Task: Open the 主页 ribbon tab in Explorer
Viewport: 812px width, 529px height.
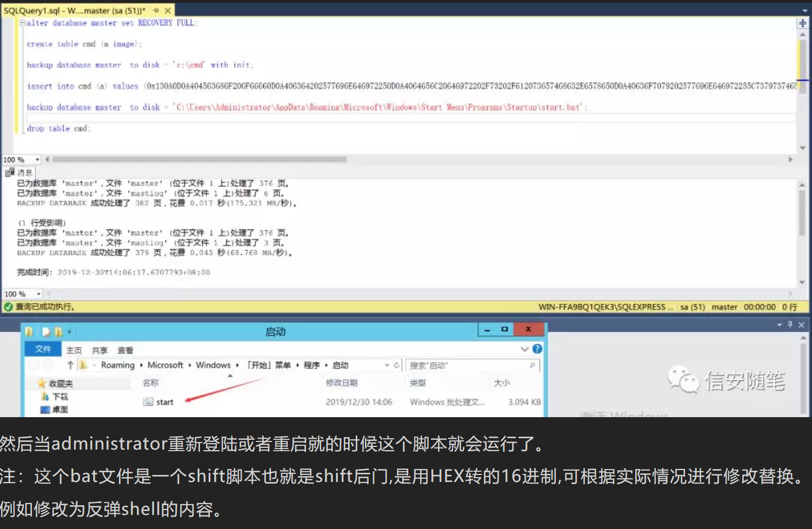Action: [x=74, y=350]
